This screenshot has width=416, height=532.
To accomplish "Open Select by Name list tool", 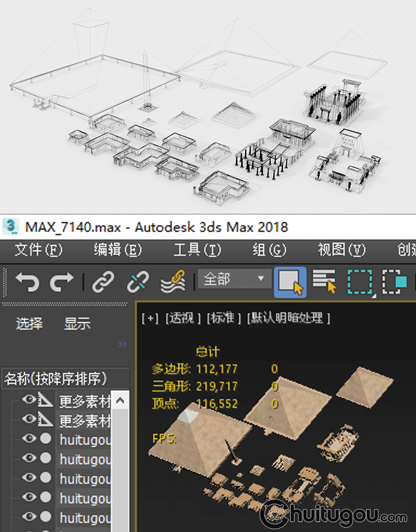I will click(324, 282).
